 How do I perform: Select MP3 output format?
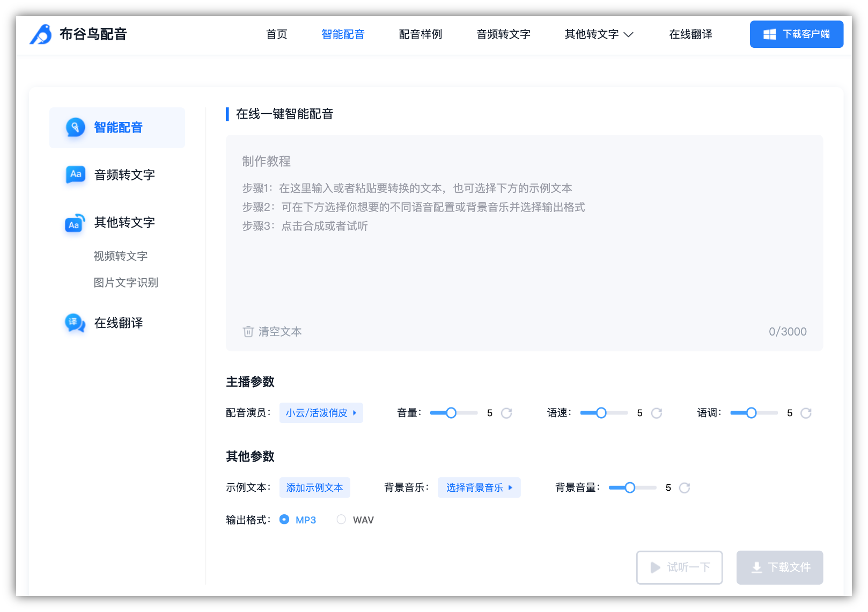(x=284, y=519)
